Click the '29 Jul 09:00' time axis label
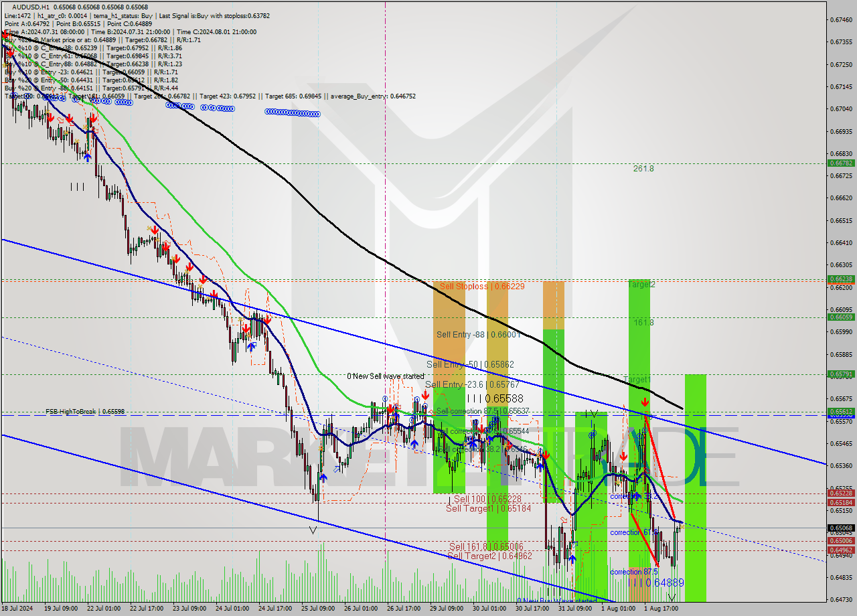This screenshot has height=616, width=857. (447, 609)
